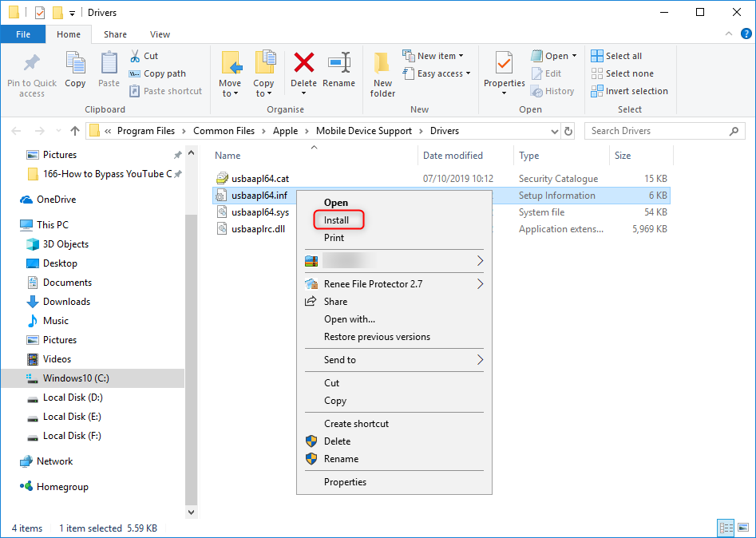This screenshot has width=756, height=538.
Task: Click Select none in the ribbon
Action: 623,73
